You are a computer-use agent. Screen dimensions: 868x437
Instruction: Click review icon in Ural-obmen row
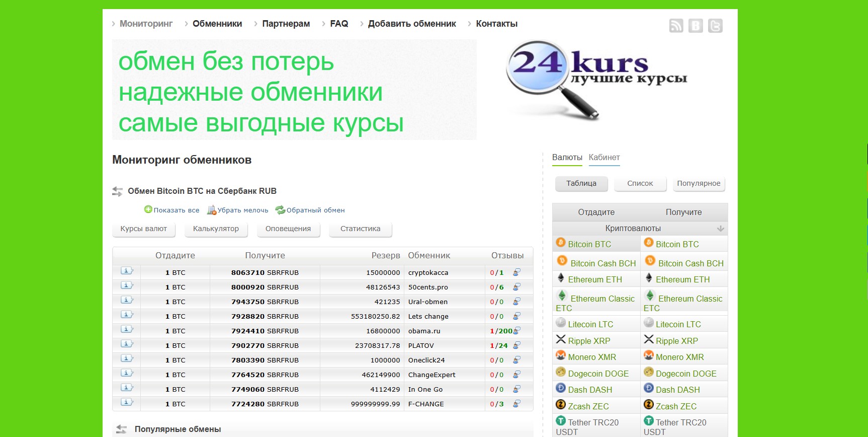point(516,301)
